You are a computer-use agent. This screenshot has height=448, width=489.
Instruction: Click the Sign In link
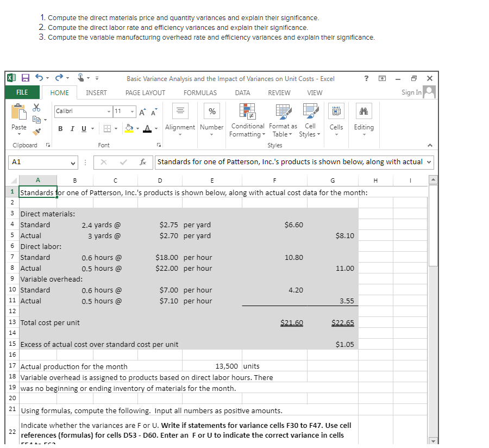pos(410,92)
